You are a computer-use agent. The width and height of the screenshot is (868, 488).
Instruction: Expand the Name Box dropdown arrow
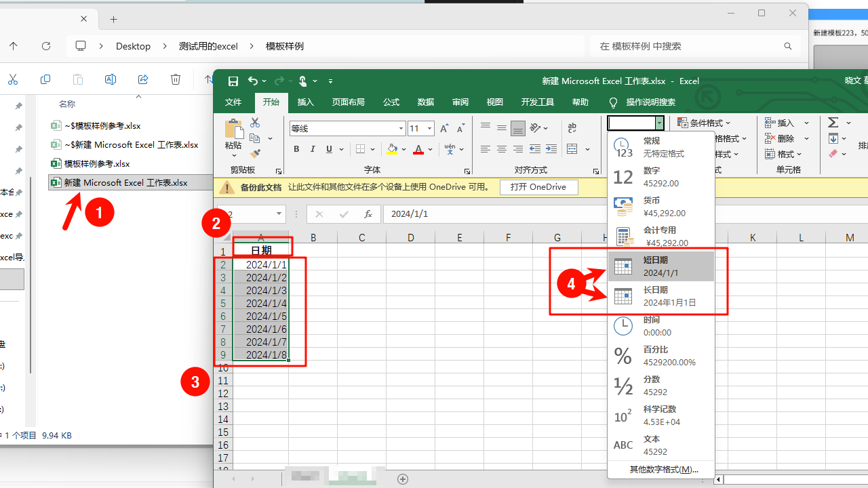(279, 214)
